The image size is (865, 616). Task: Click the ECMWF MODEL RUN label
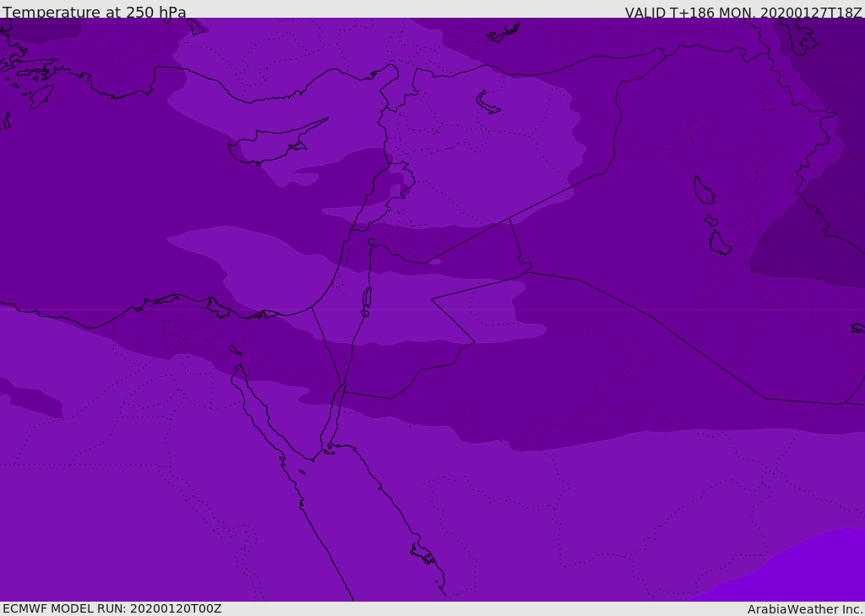click(112, 608)
